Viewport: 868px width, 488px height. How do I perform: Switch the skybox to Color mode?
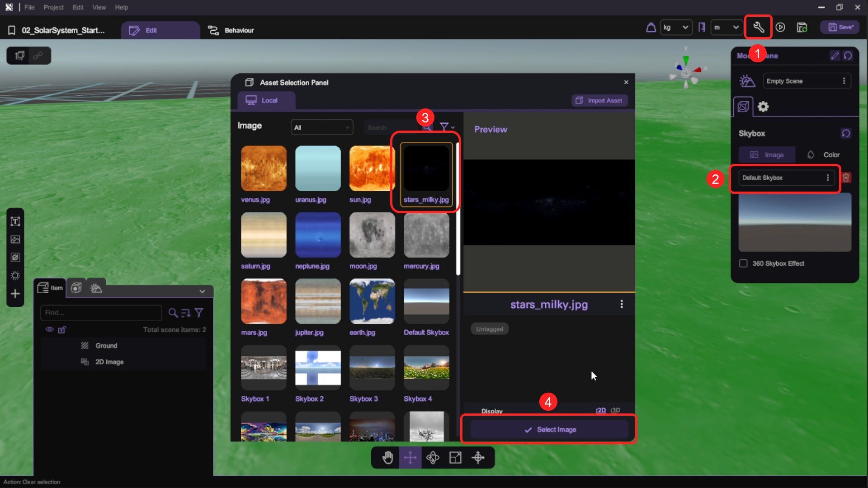click(824, 155)
